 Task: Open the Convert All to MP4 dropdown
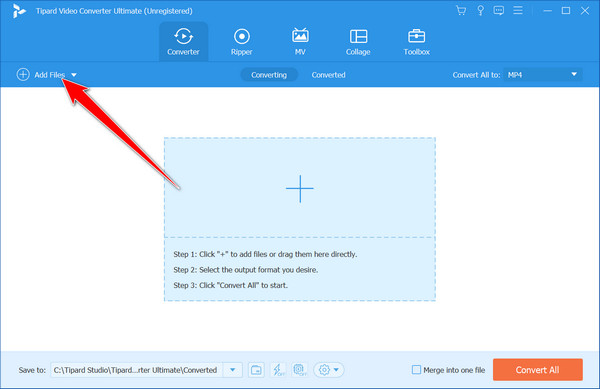[543, 75]
